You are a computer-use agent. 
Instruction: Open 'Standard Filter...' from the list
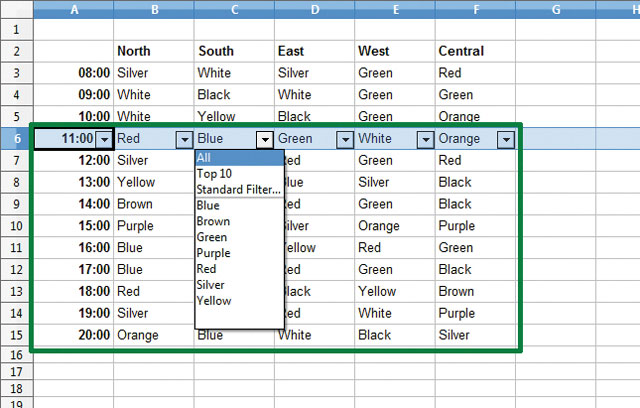click(x=238, y=189)
